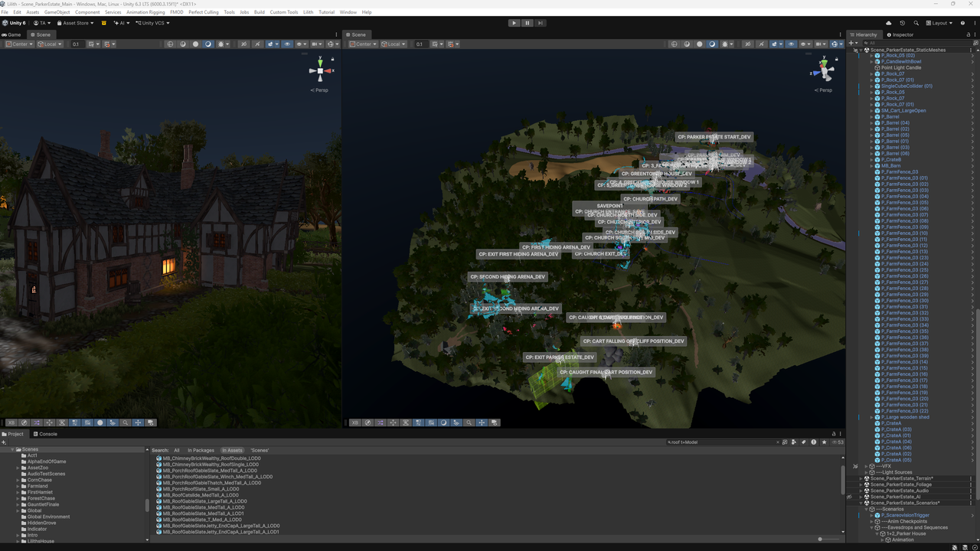The height and width of the screenshot is (551, 980).
Task: Switch to the Game tab
Action: pos(11,34)
